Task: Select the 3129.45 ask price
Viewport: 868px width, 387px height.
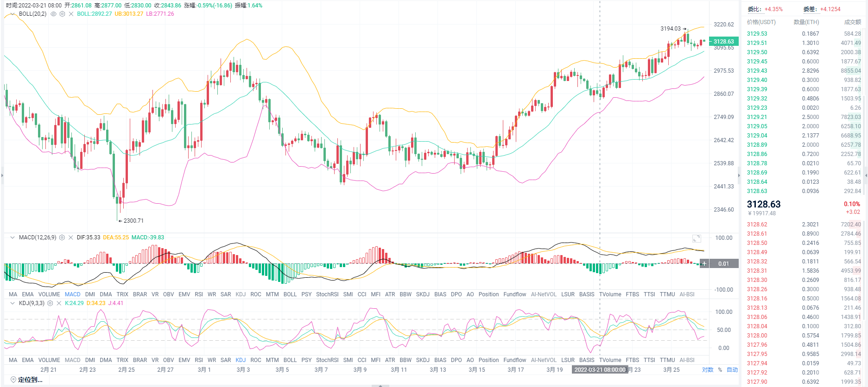Action: [x=757, y=62]
